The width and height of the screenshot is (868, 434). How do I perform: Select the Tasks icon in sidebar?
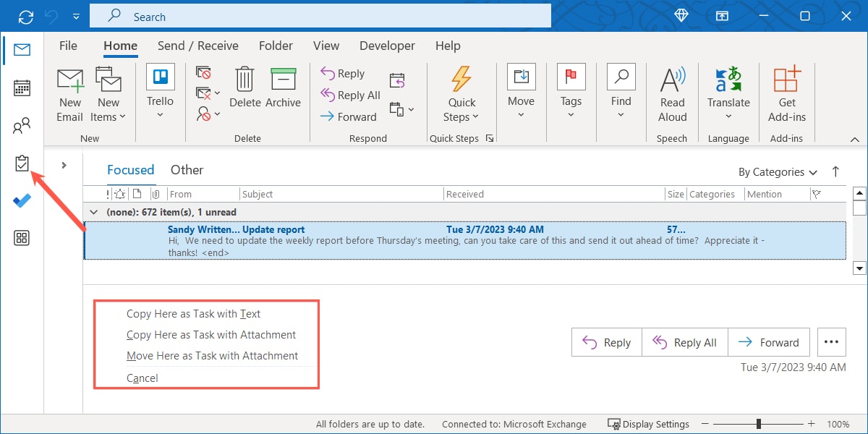22,163
